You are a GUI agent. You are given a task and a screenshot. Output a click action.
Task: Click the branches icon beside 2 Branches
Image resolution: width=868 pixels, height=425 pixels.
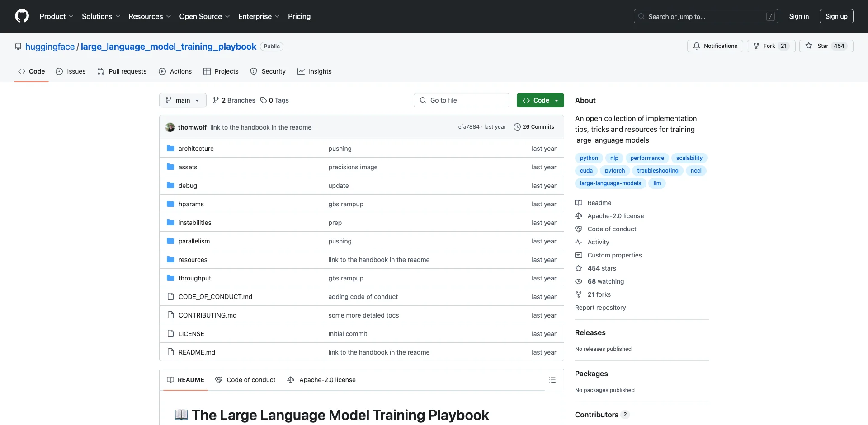216,100
